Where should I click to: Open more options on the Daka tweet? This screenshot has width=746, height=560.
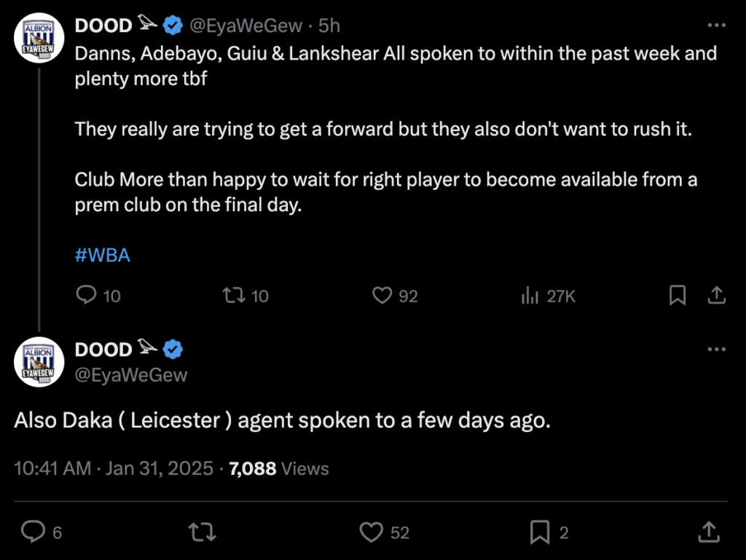tap(717, 350)
